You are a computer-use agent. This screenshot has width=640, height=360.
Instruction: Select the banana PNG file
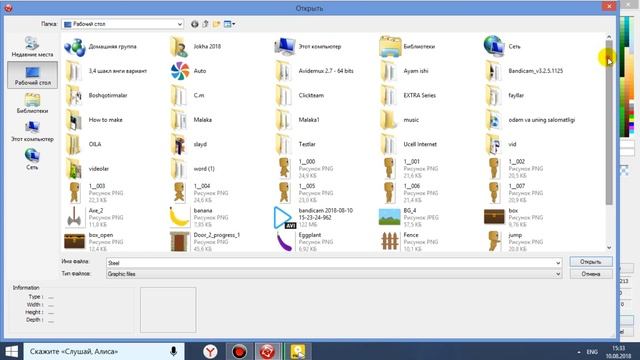(199, 218)
